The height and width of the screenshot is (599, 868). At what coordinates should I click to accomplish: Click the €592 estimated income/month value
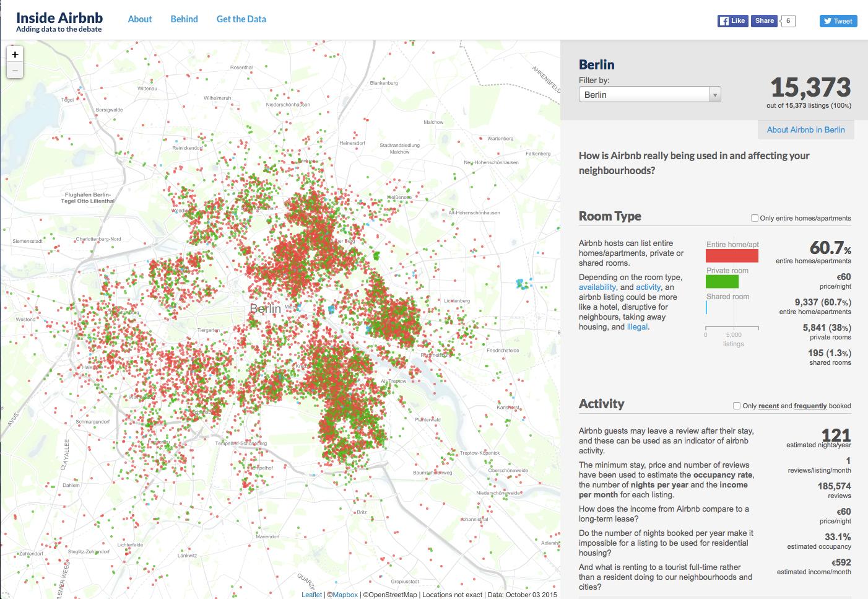[841, 562]
